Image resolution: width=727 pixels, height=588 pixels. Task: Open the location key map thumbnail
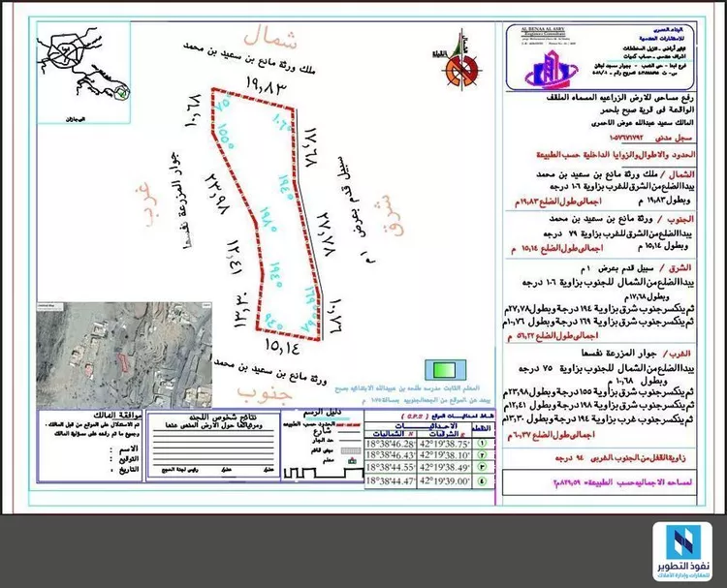point(83,73)
